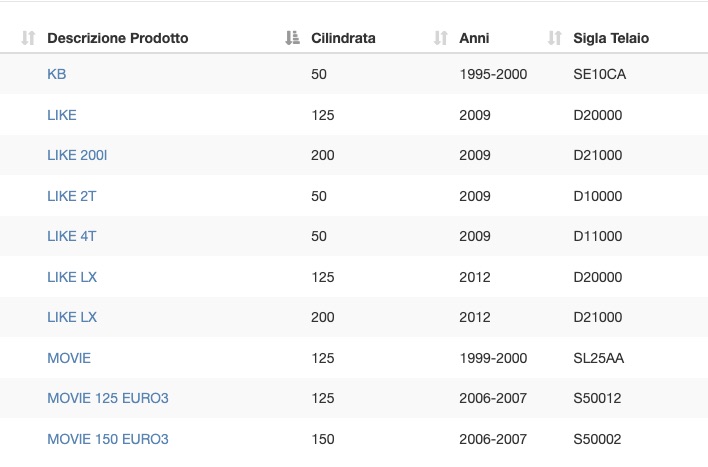708x467 pixels.
Task: Click sort icon left of Anni header
Action: coord(440,38)
